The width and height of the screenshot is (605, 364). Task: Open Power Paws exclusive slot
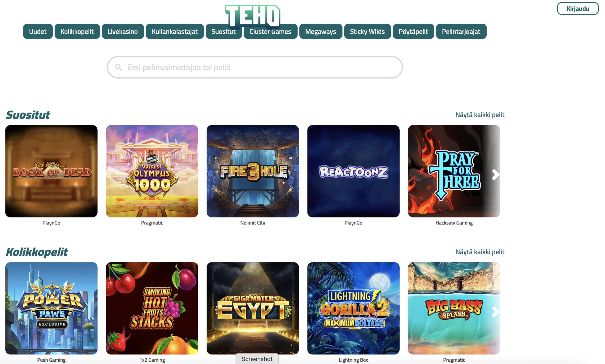(x=51, y=308)
